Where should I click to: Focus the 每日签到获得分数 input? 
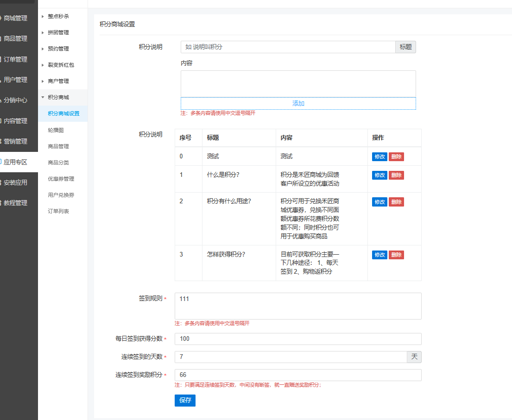(x=298, y=339)
